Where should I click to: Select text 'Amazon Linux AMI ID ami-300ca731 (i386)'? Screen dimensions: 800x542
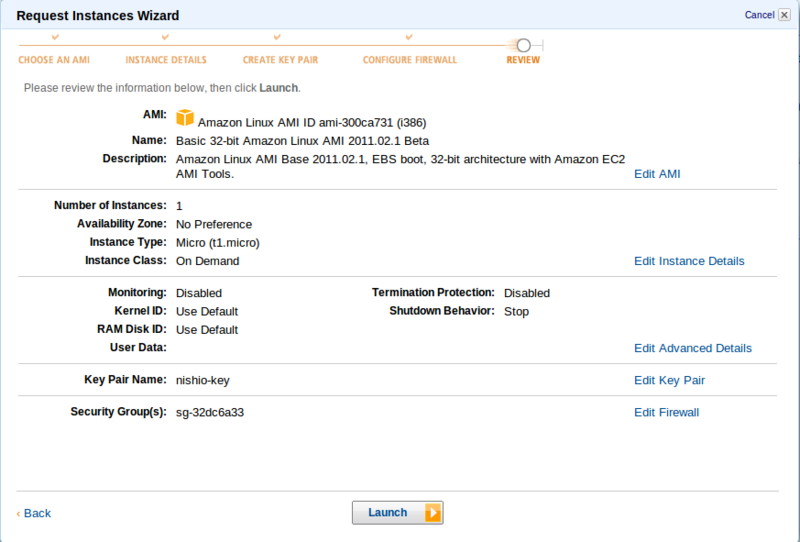pos(312,122)
